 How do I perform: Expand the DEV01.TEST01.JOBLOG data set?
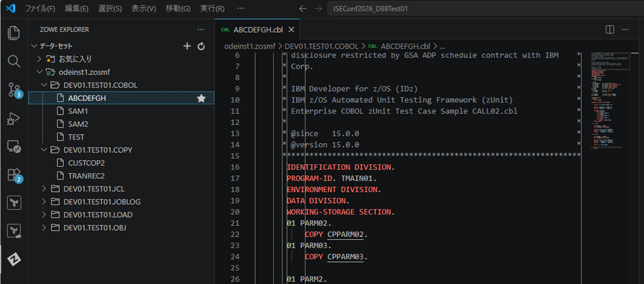44,202
